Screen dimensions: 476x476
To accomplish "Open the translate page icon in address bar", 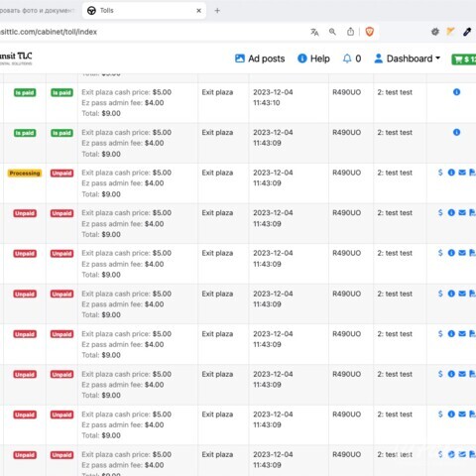I will [314, 32].
